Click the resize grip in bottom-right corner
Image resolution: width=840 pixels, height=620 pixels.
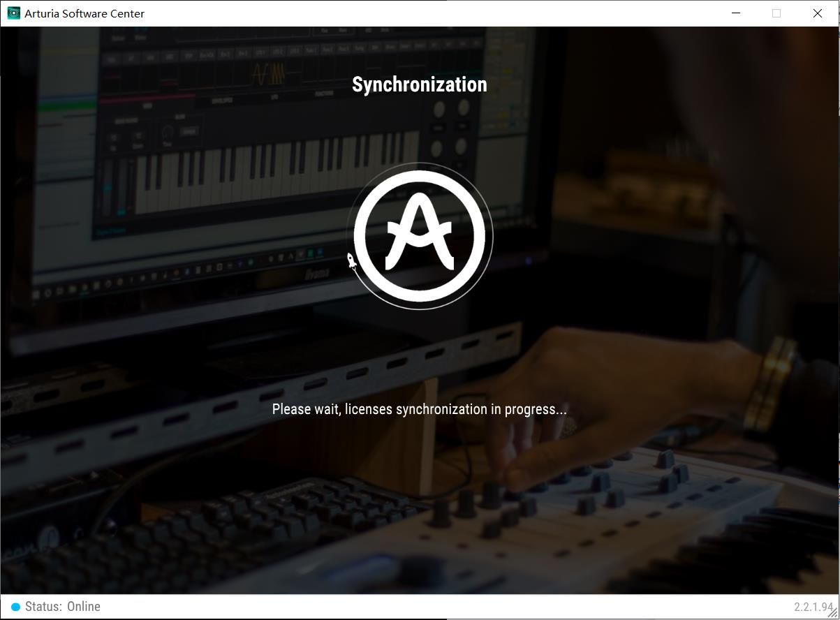[832, 612]
